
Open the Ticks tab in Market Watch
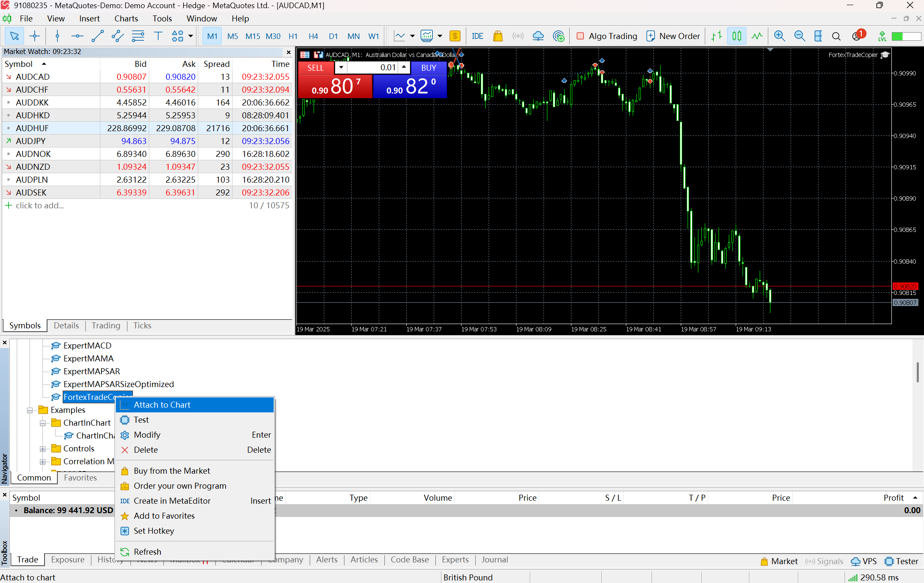(x=142, y=326)
